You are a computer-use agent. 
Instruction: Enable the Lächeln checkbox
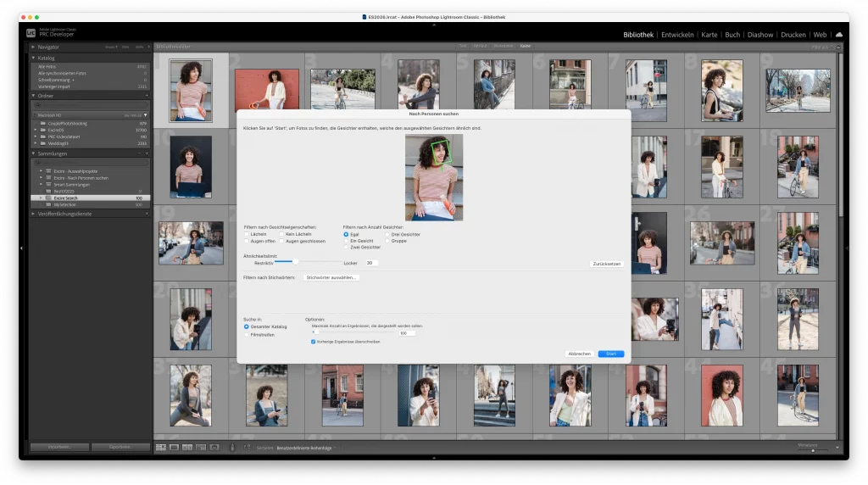point(247,234)
